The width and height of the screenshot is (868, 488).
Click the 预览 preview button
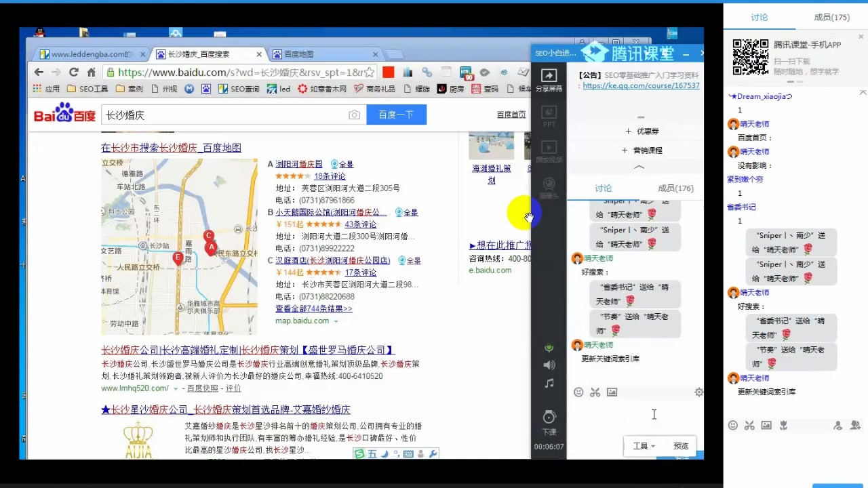point(681,446)
